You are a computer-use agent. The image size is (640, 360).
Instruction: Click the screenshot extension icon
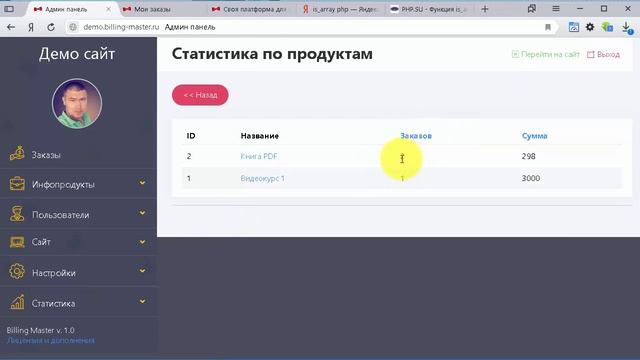(x=573, y=27)
